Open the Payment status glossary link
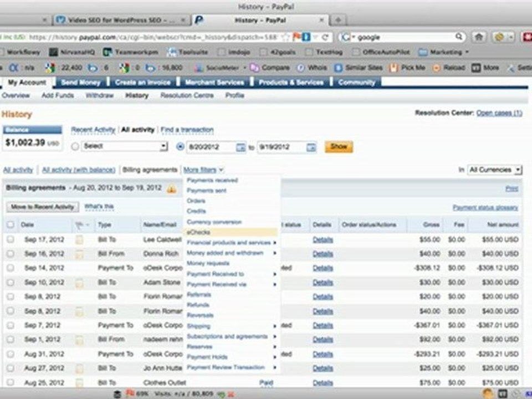 (x=485, y=207)
